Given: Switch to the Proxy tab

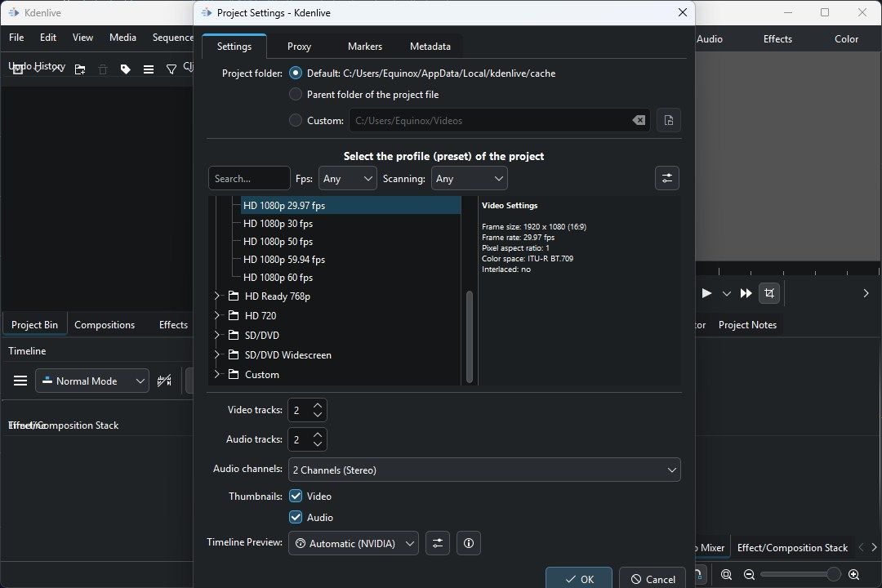Looking at the screenshot, I should 299,47.
